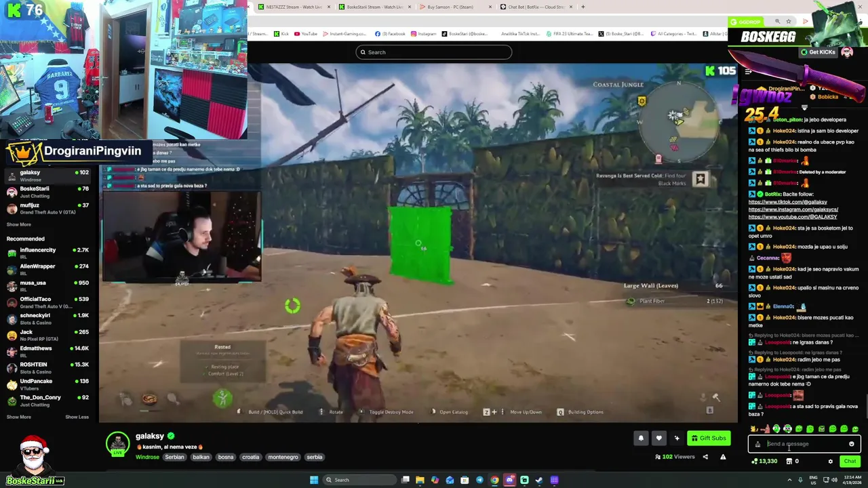Click the report warning triangle icon
Viewport: 868px width, 488px height.
(723, 457)
